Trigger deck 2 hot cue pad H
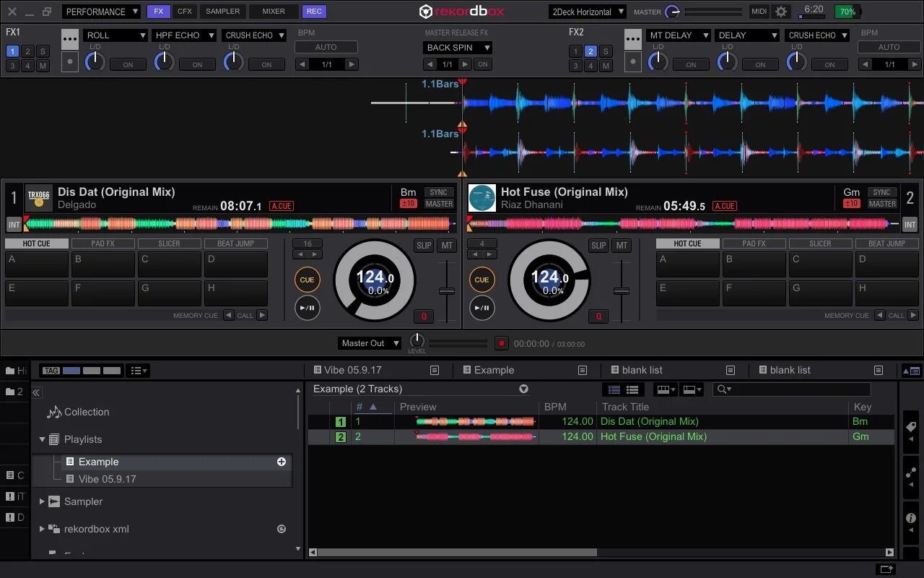The width and height of the screenshot is (924, 578). (x=887, y=293)
